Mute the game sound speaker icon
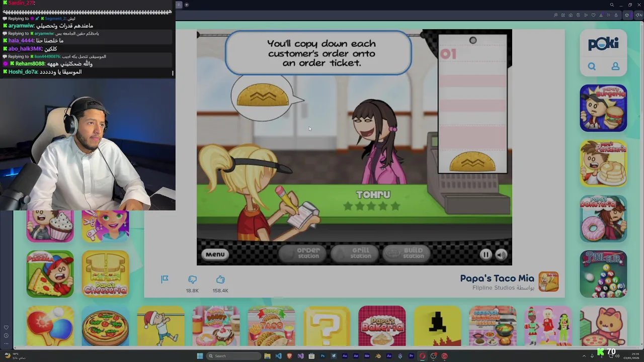This screenshot has width=644, height=362. click(501, 254)
